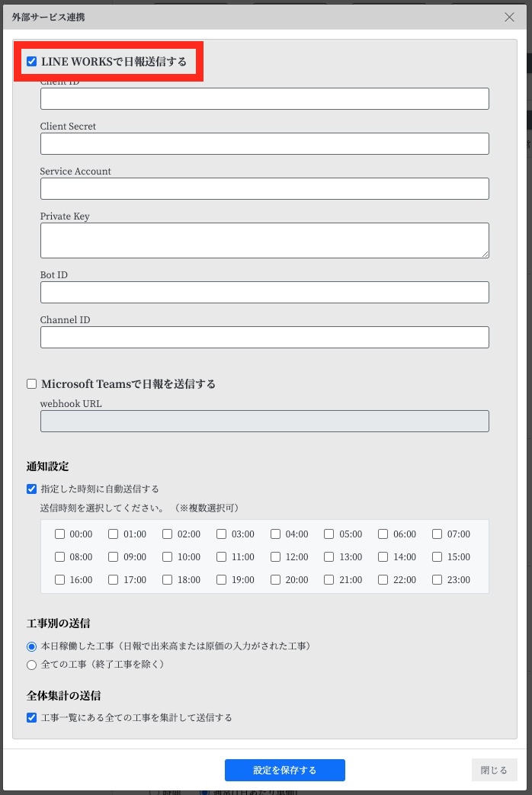532x795 pixels.
Task: Select 09:00 as send time
Action: coord(113,556)
